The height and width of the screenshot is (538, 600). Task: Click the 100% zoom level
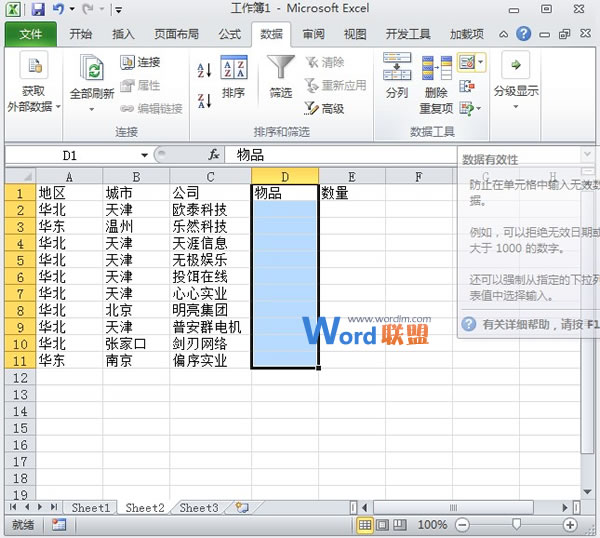(432, 525)
